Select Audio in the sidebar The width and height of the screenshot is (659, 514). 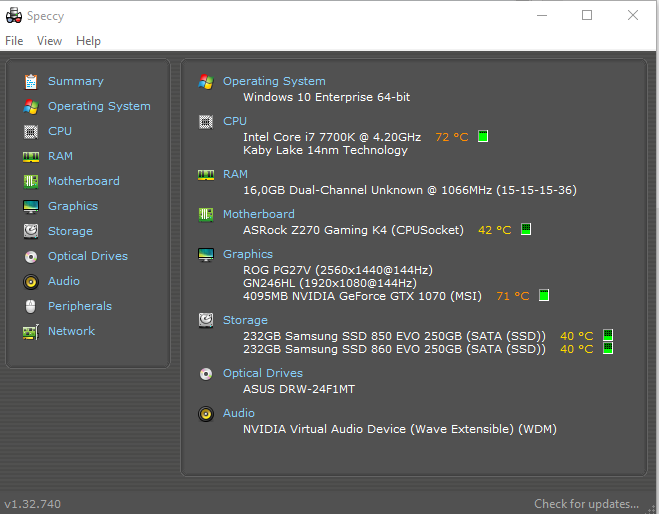click(x=63, y=281)
